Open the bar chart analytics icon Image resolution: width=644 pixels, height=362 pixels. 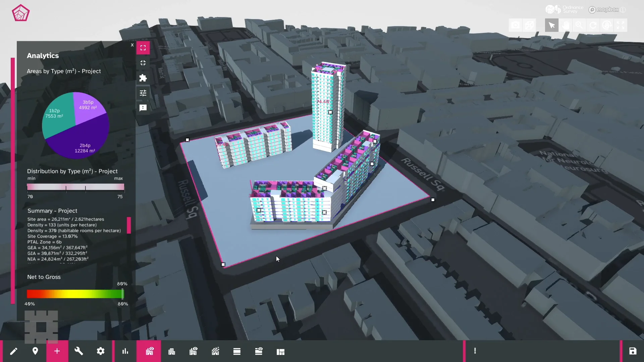(x=125, y=351)
